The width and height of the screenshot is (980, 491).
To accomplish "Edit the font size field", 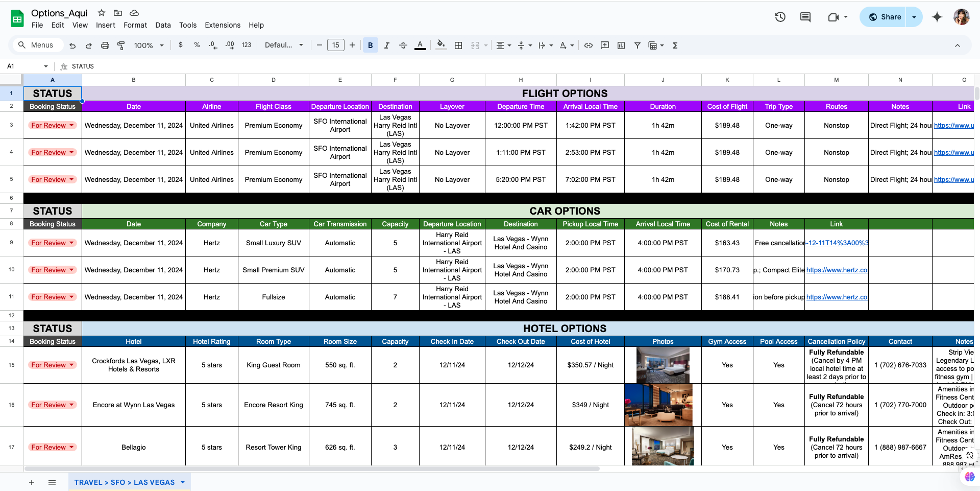I will pyautogui.click(x=336, y=45).
